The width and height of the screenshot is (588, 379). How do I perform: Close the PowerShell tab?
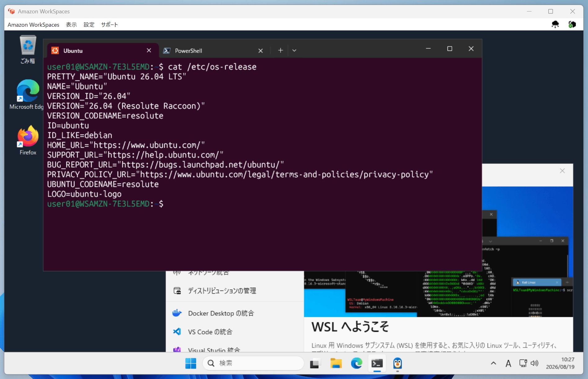[x=261, y=51]
